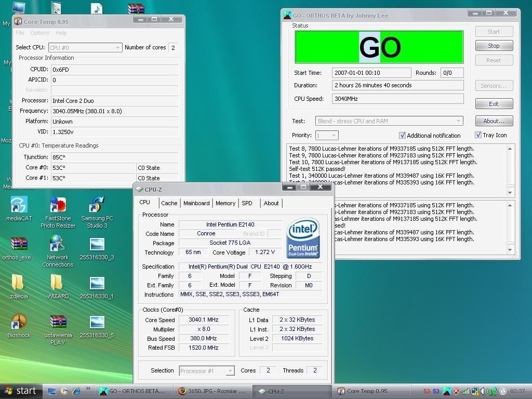
Task: Click the red security alert tray icon
Action: [456, 392]
